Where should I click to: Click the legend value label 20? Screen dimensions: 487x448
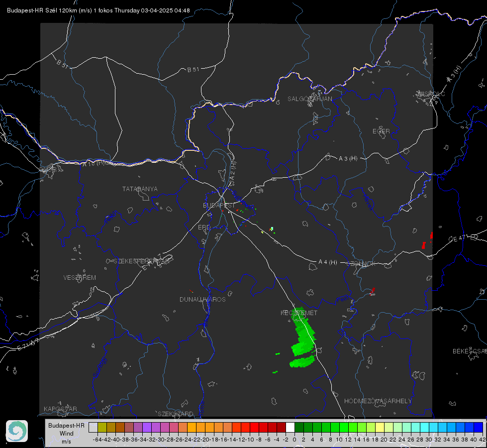pos(384,440)
